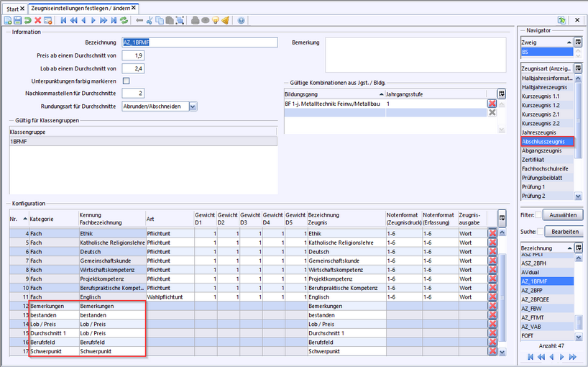The width and height of the screenshot is (588, 367).
Task: Jump to first record in toolbar
Action: [64, 21]
